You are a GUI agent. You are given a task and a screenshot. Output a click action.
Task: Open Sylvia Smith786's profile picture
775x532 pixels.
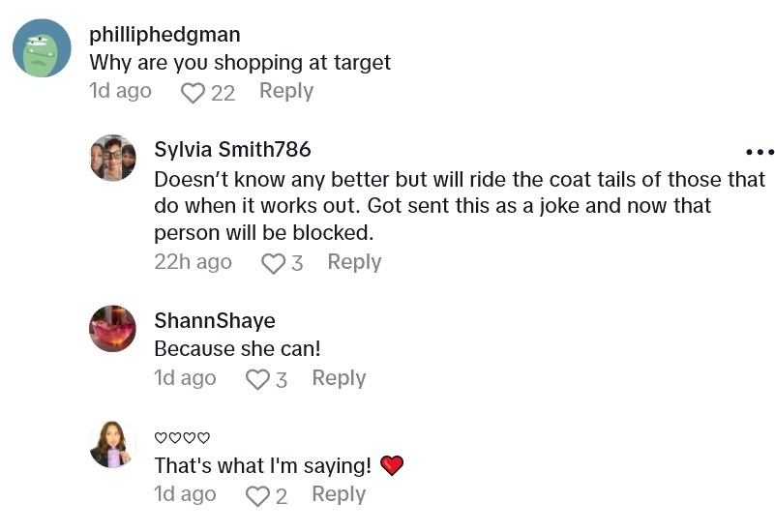[x=113, y=158]
